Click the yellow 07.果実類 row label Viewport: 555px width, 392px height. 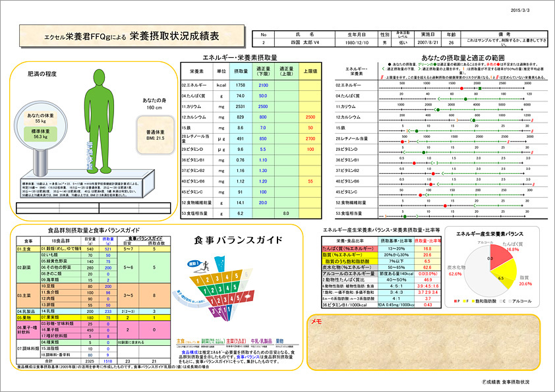[x=61, y=318]
